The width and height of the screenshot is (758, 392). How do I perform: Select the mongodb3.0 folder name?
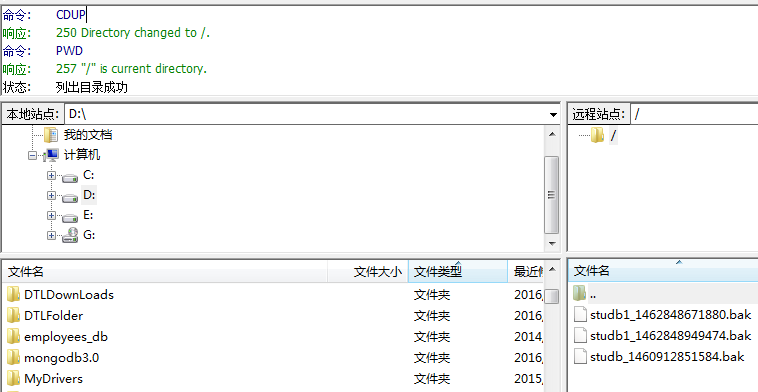tap(61, 358)
